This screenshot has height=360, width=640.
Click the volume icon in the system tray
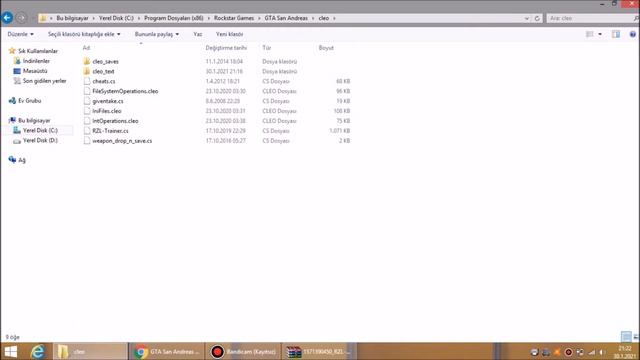602,352
